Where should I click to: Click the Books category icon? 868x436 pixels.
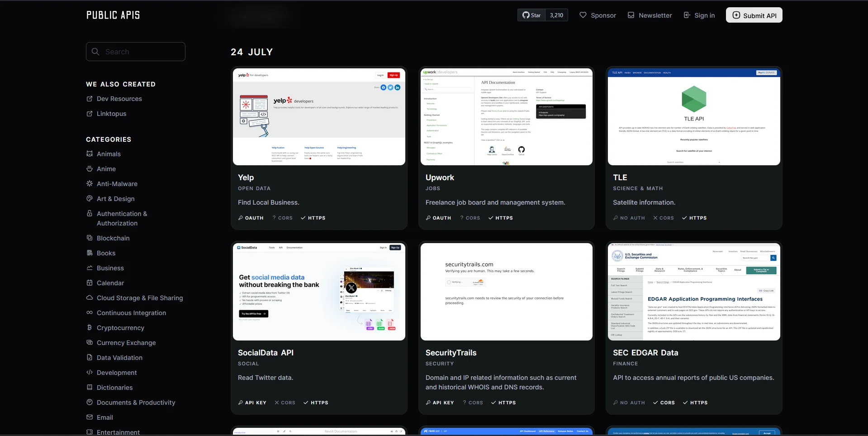pos(90,253)
